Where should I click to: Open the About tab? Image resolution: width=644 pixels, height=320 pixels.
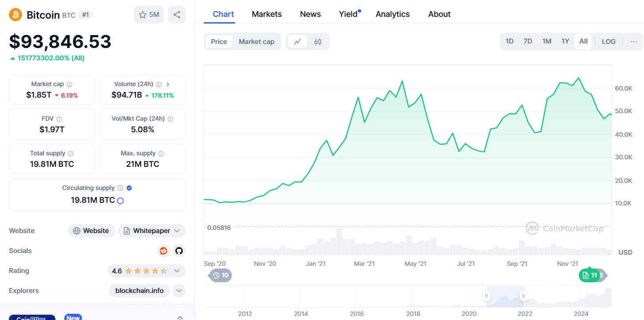[439, 14]
